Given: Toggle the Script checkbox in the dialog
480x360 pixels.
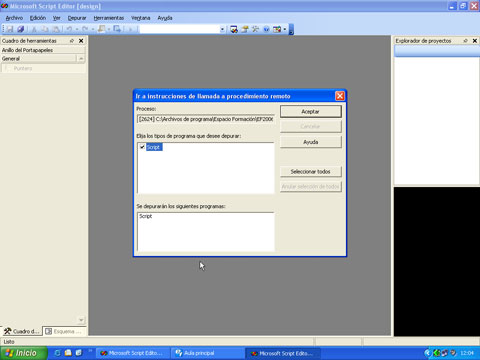Looking at the screenshot, I should click(142, 147).
